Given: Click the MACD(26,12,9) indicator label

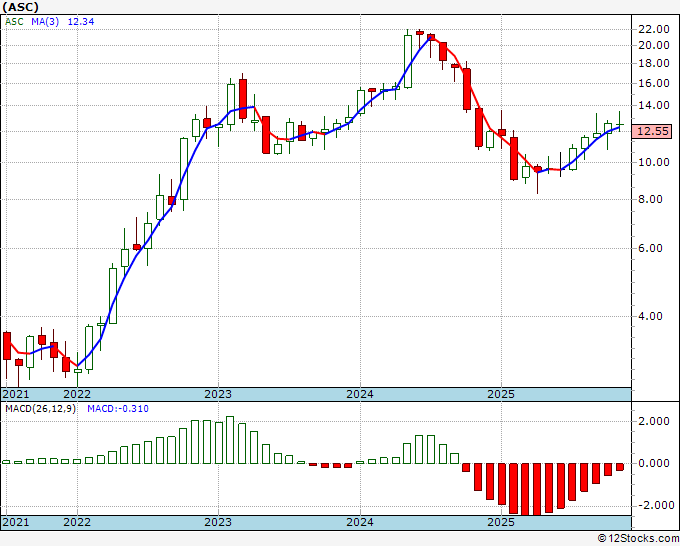Looking at the screenshot, I should (x=40, y=409).
